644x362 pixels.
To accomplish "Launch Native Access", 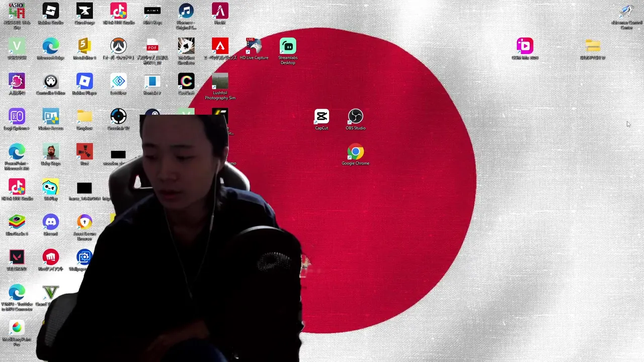I will coord(50,120).
